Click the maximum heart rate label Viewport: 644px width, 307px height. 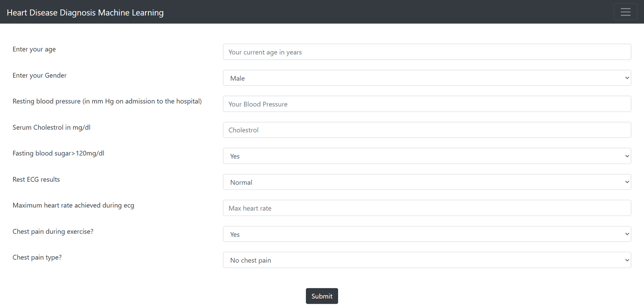(x=73, y=205)
